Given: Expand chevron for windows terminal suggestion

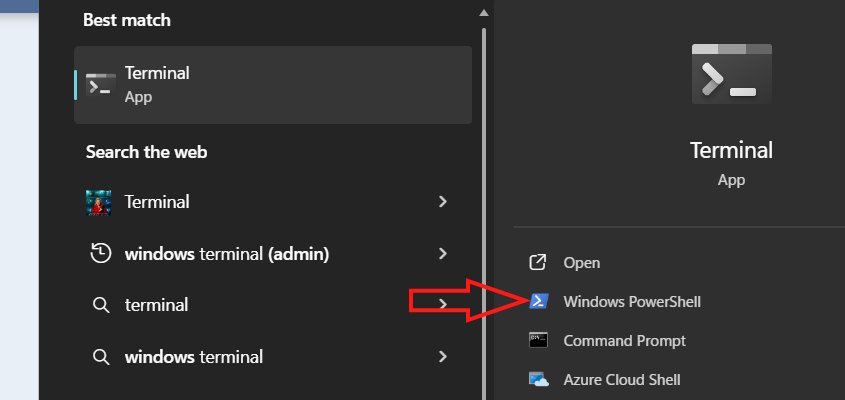Looking at the screenshot, I should click(443, 356).
